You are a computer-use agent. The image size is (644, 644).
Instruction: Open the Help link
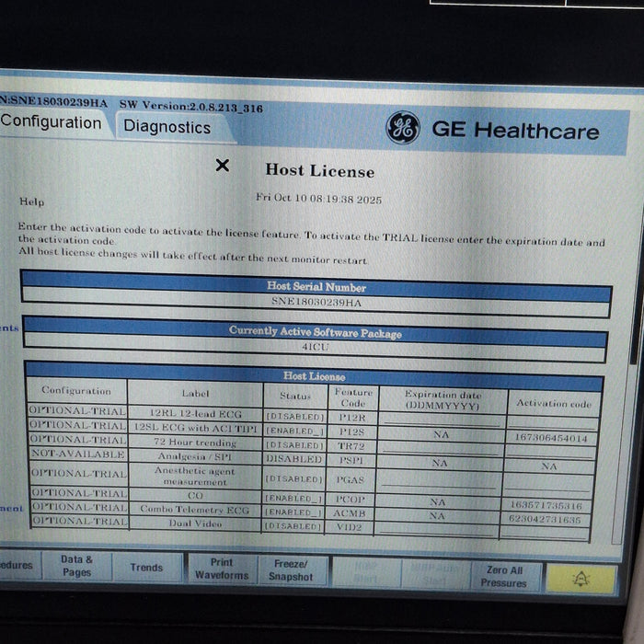pos(31,201)
